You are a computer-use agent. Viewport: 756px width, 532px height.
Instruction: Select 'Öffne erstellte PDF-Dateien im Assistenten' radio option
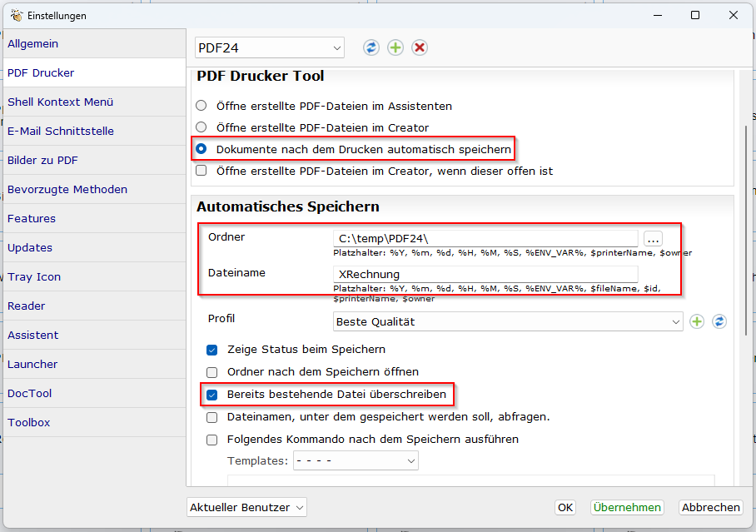click(x=201, y=106)
